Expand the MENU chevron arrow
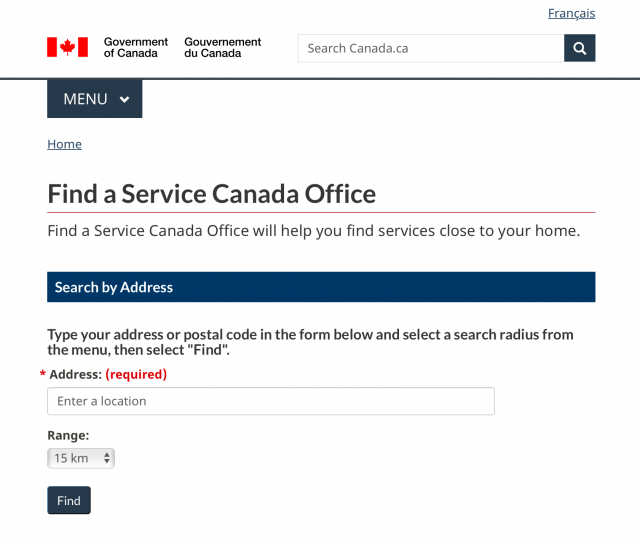Image resolution: width=640 pixels, height=542 pixels. click(124, 99)
